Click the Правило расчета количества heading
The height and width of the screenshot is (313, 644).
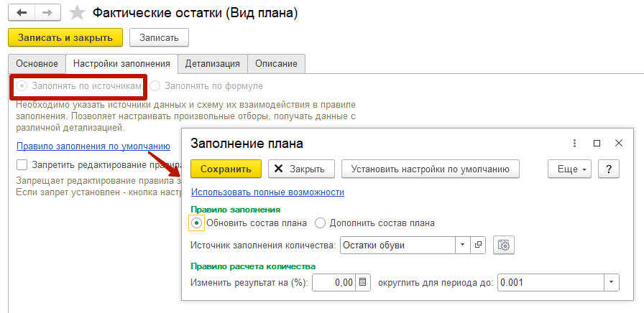tap(253, 266)
